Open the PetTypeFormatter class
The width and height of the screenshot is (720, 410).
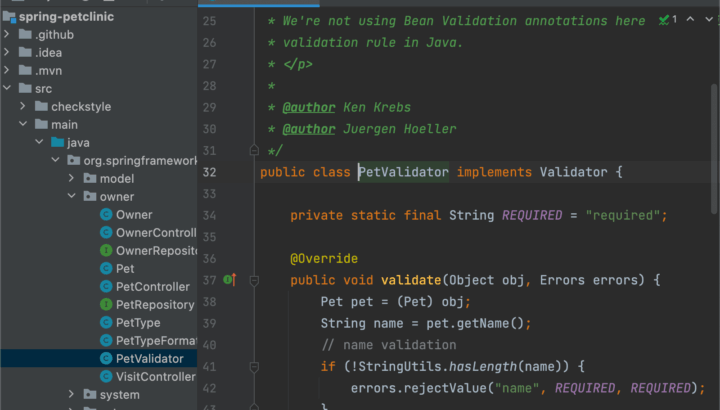[156, 340]
